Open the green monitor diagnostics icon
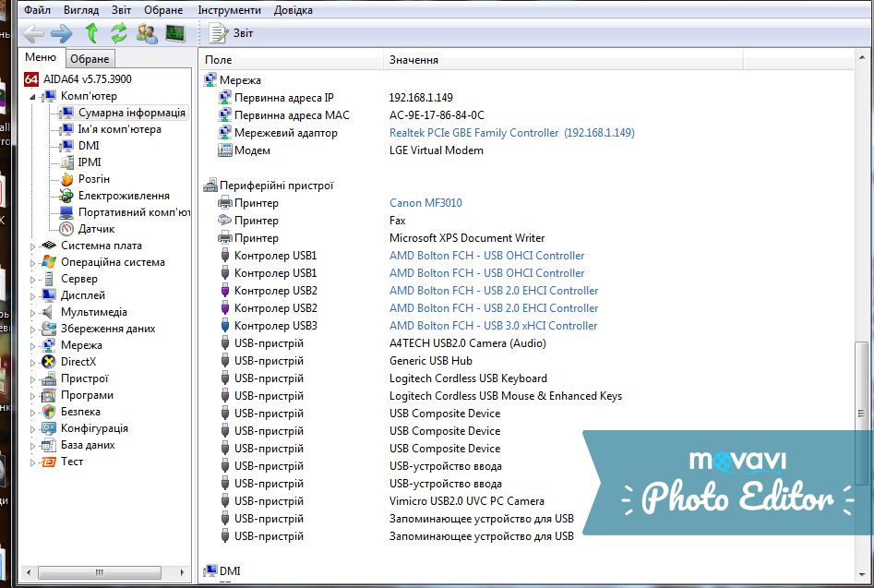874x588 pixels. click(175, 33)
